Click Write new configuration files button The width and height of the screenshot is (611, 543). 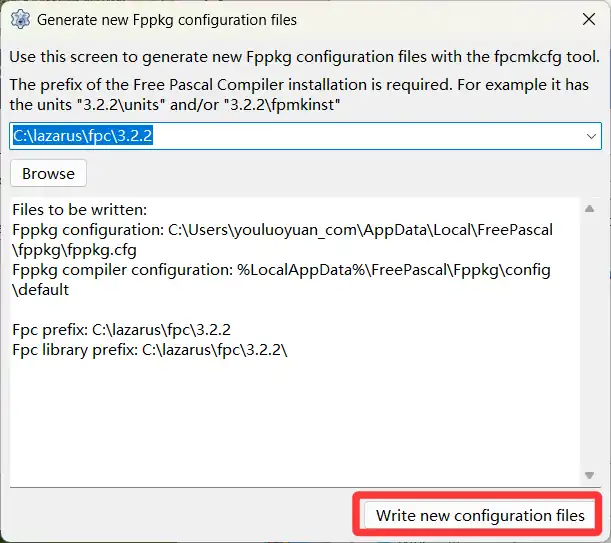click(x=480, y=515)
